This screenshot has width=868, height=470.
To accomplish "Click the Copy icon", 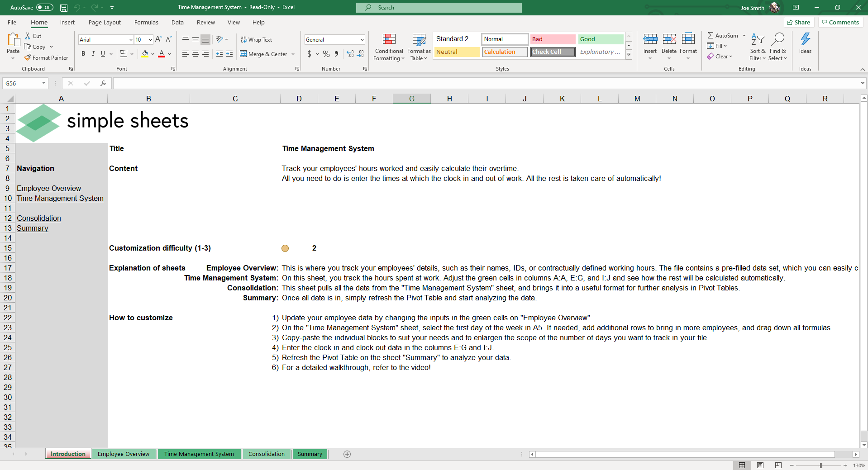I will click(x=28, y=47).
